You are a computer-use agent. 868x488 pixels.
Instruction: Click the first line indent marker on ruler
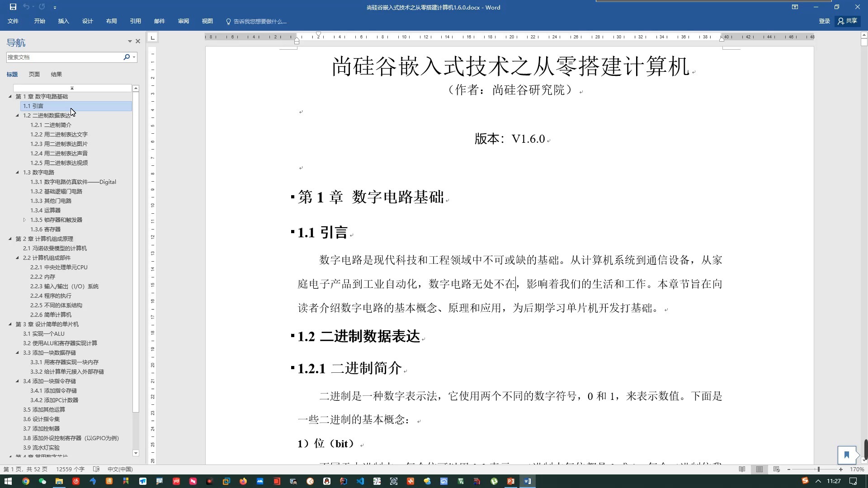pos(318,34)
